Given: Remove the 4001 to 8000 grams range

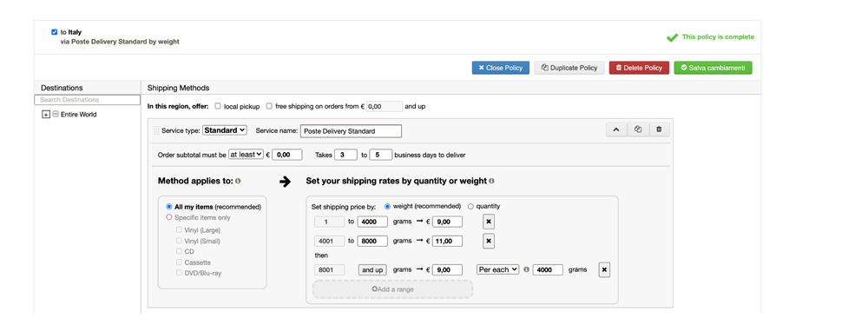Looking at the screenshot, I should (488, 242).
